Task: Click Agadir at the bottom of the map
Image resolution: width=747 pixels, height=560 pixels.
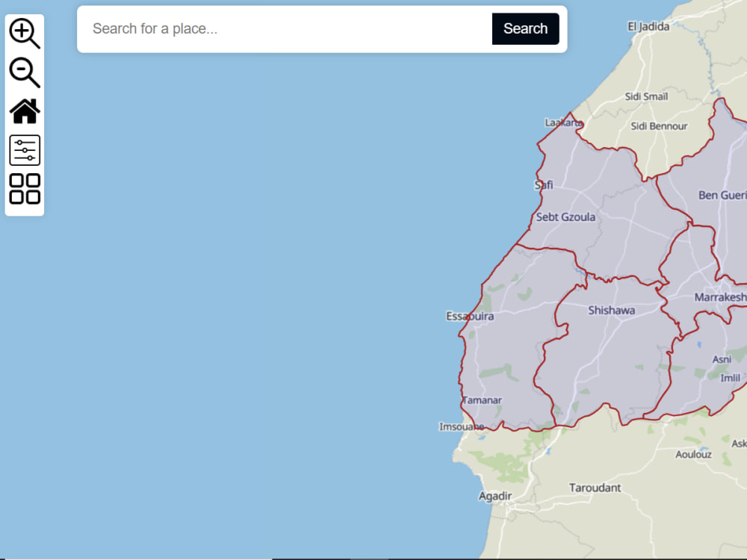Action: 495,495
